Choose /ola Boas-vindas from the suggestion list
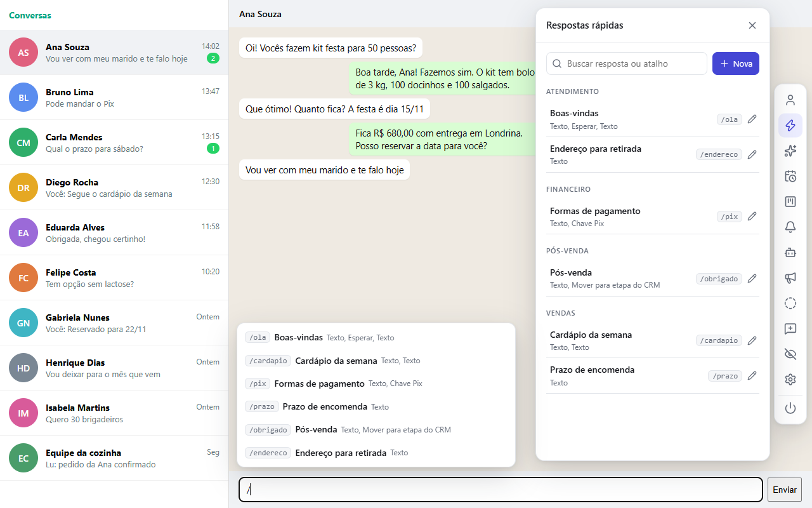This screenshot has height=508, width=812. 376,338
